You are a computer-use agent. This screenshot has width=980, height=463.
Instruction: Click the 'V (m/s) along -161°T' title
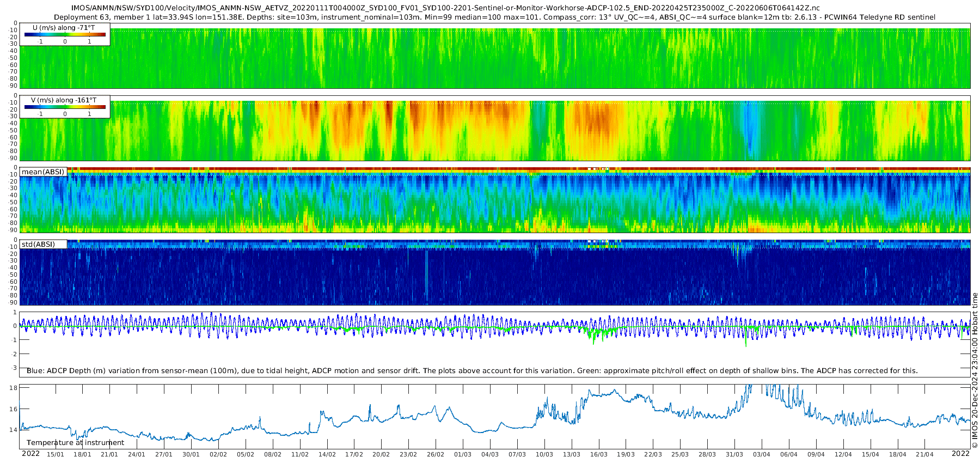tap(64, 100)
